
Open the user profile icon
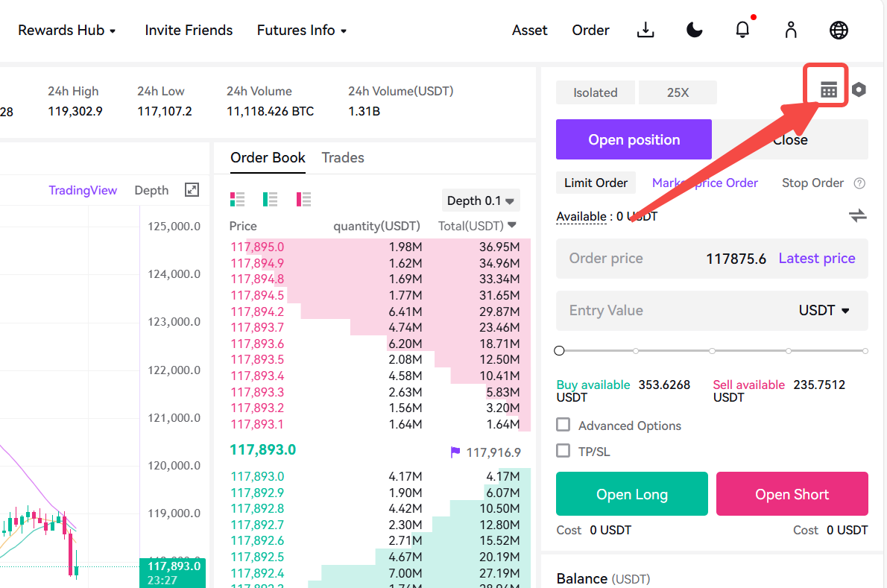point(791,30)
